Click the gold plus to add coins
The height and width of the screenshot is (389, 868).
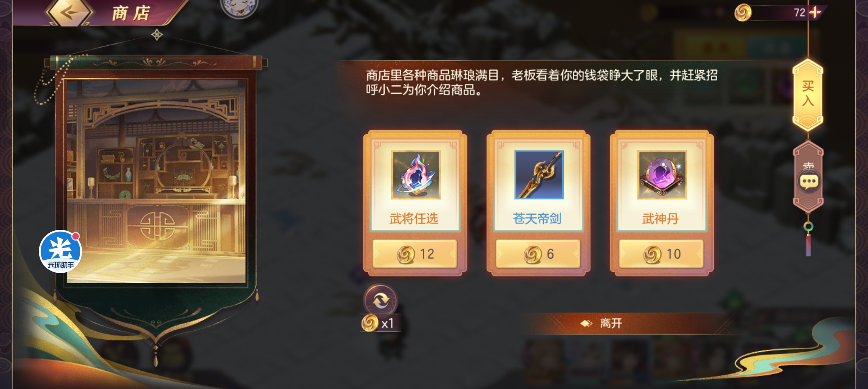(815, 13)
